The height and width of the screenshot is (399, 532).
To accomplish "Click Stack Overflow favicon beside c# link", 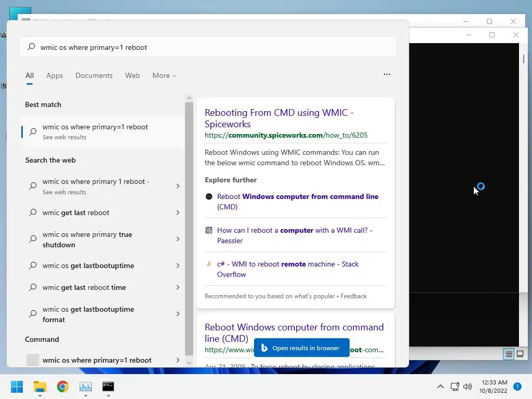I will coord(209,264).
